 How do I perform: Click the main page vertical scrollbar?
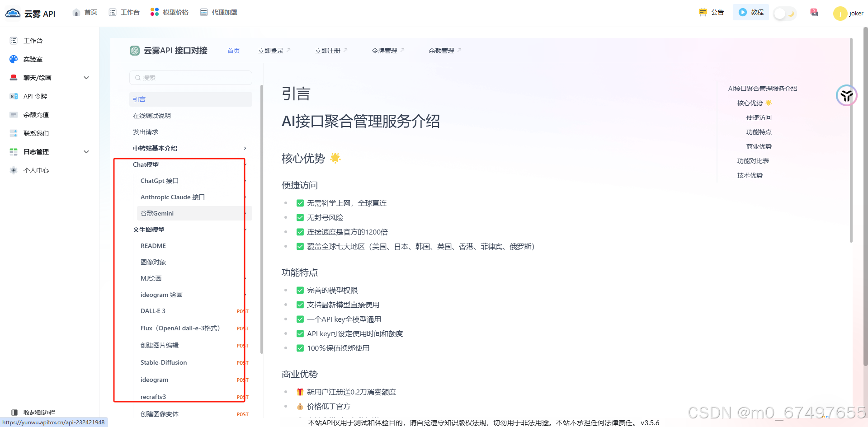point(865,197)
